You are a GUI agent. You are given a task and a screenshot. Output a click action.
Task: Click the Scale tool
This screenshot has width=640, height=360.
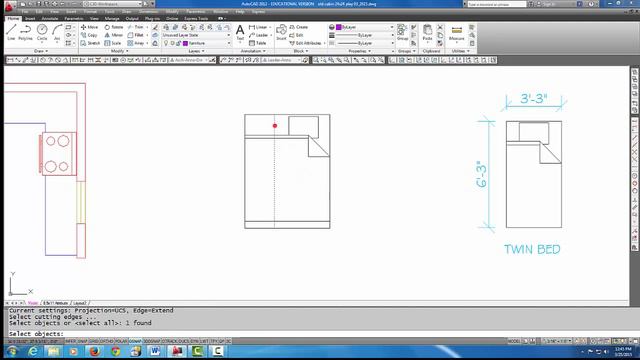pyautogui.click(x=113, y=43)
